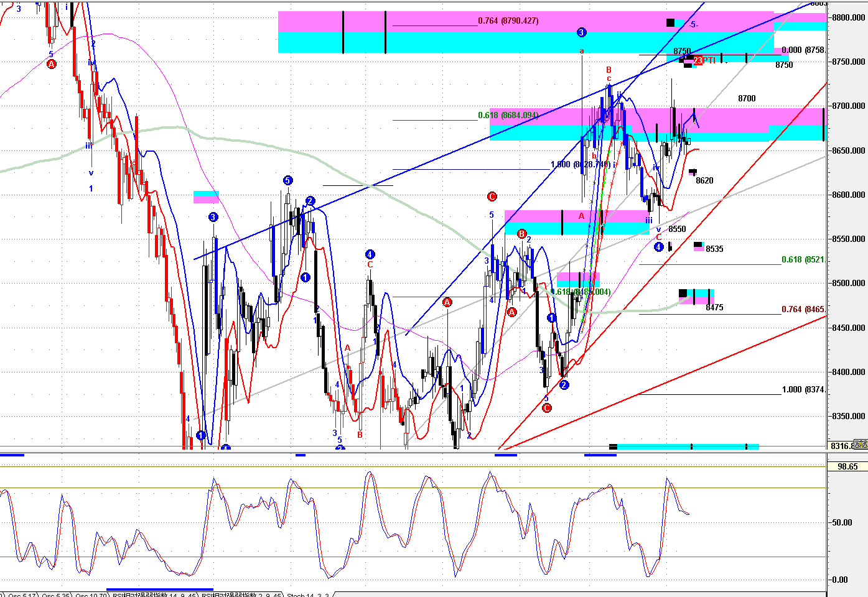Click the 8350.000 price axis value

[x=849, y=416]
